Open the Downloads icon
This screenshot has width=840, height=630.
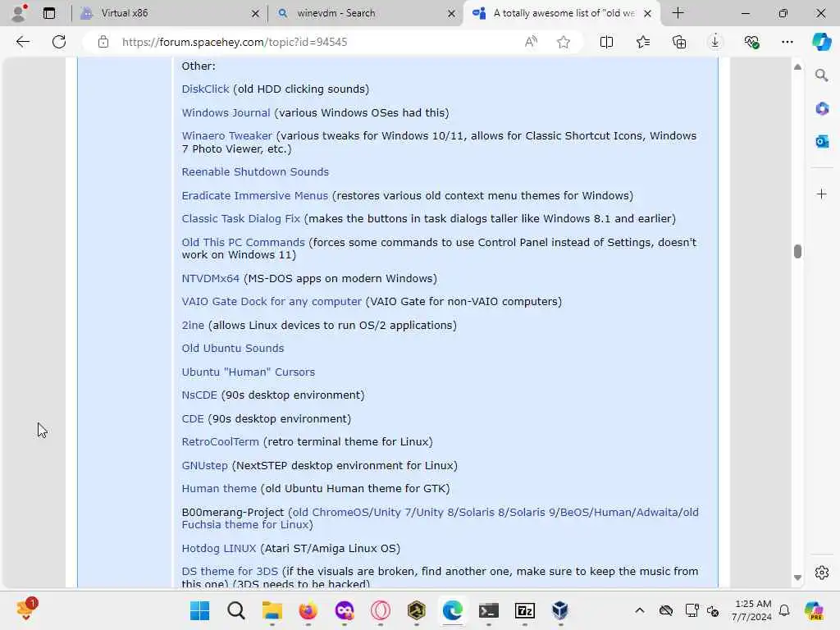click(715, 42)
